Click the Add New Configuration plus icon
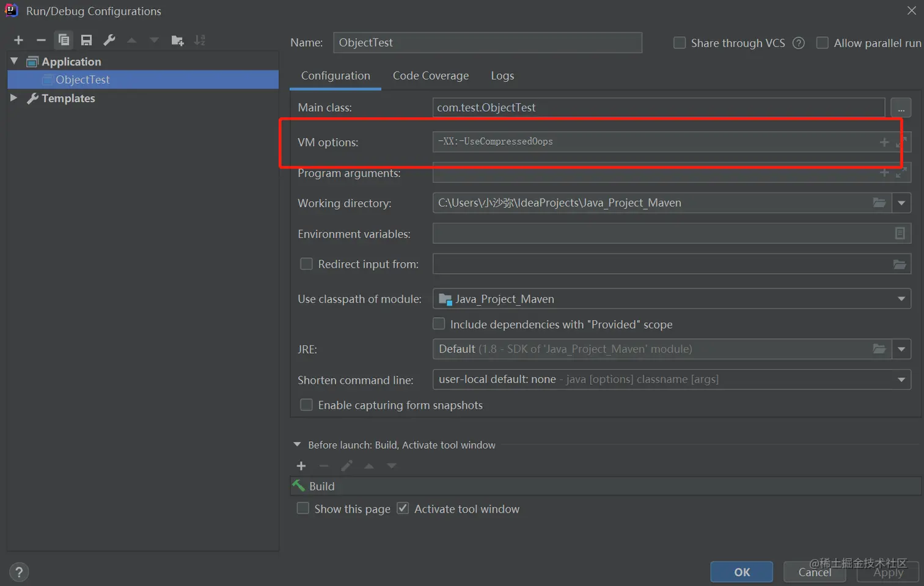This screenshot has height=586, width=924. (x=18, y=40)
